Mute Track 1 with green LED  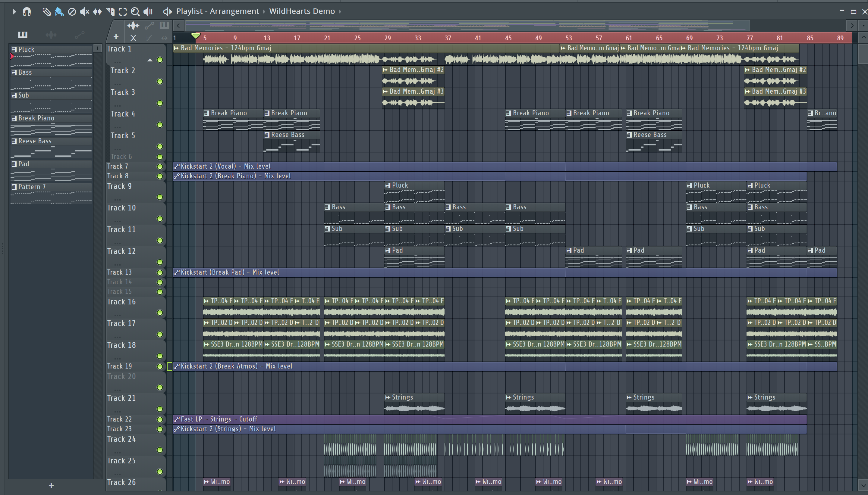(x=159, y=60)
